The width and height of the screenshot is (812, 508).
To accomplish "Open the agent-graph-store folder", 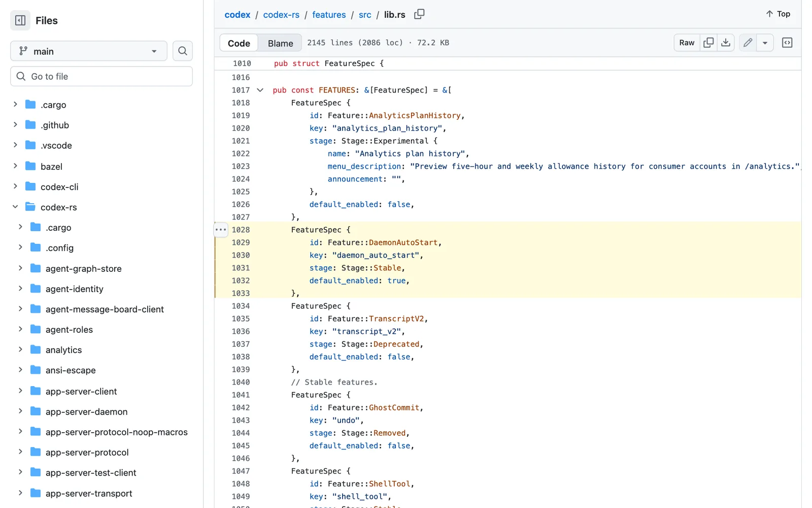I will tap(83, 268).
